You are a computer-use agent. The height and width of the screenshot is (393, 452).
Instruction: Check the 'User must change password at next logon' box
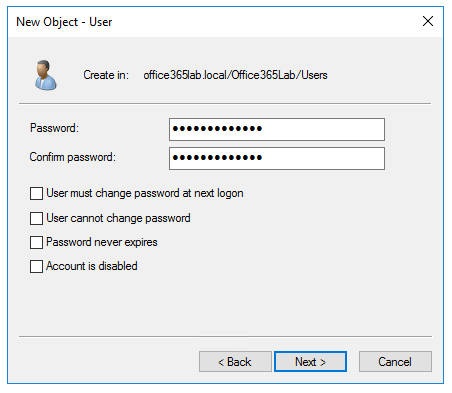tap(36, 193)
